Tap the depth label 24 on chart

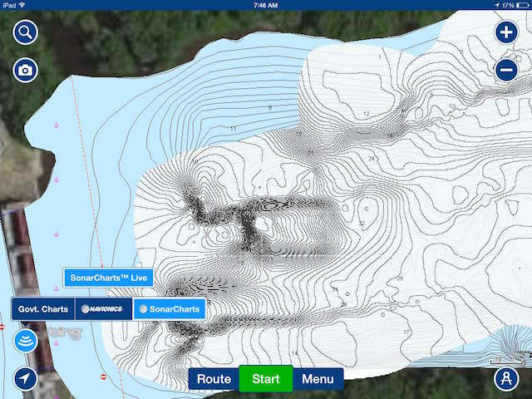point(372,158)
